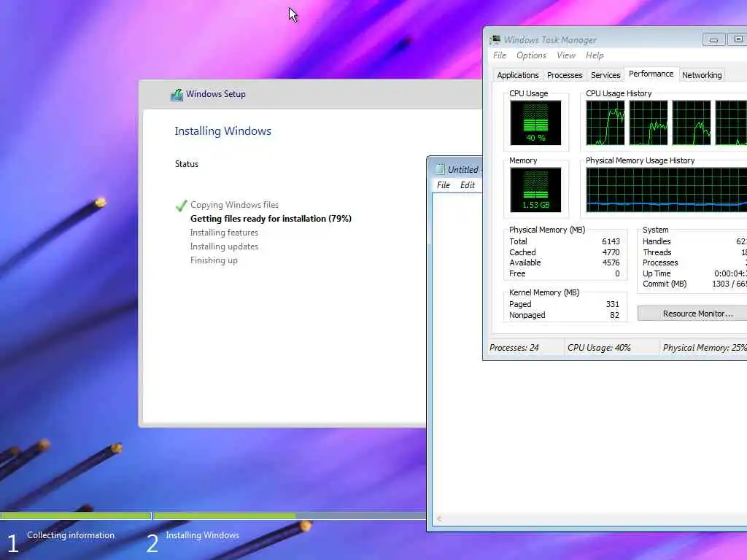Click 'Processes: 24' in the status bar

tap(514, 348)
